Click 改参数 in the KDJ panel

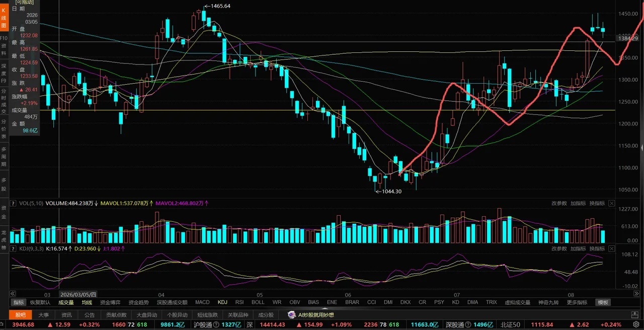(559, 249)
